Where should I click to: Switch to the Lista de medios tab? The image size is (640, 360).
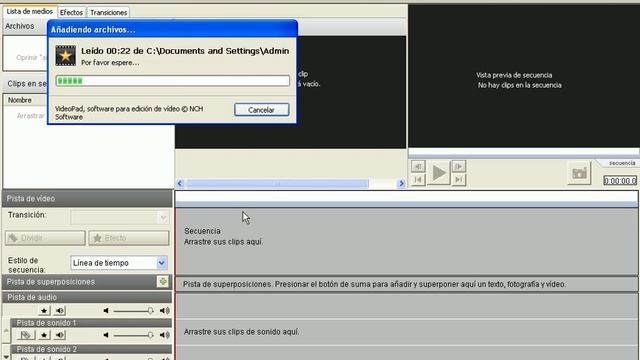click(x=30, y=12)
